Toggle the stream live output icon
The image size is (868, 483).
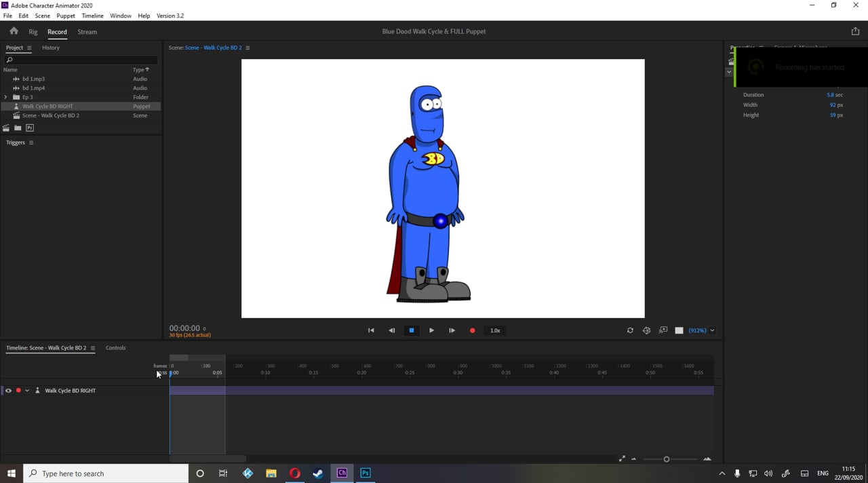(x=663, y=330)
